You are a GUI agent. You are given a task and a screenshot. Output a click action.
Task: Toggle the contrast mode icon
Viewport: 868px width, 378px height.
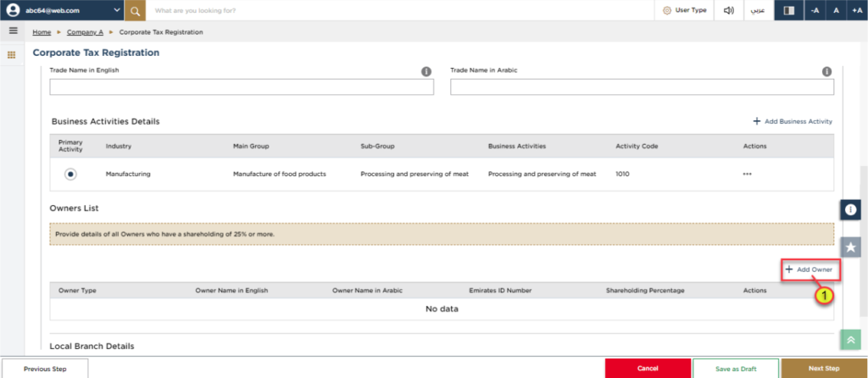(789, 10)
